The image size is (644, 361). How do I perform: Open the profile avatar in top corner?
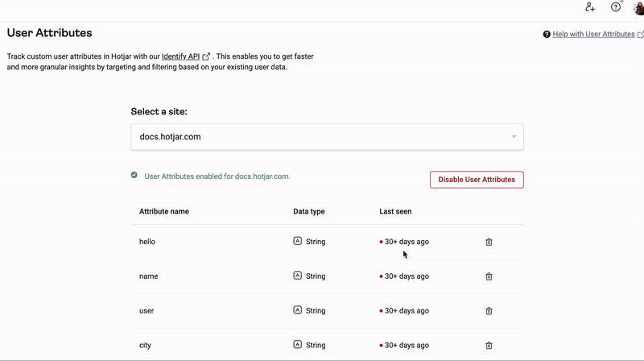tap(639, 8)
